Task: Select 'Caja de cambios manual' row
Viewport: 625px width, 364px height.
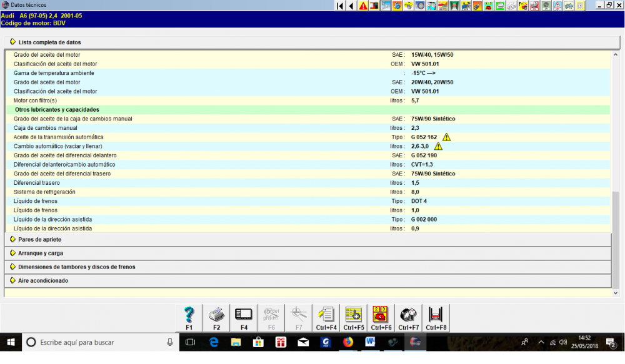Action: (307, 128)
